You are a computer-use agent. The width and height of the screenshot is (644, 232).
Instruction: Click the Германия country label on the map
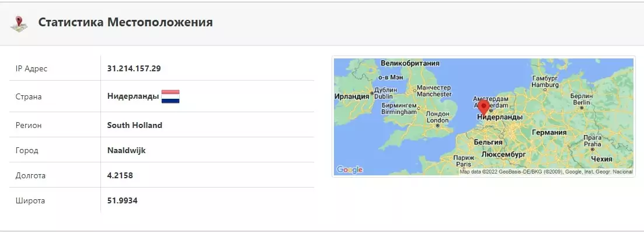549,133
